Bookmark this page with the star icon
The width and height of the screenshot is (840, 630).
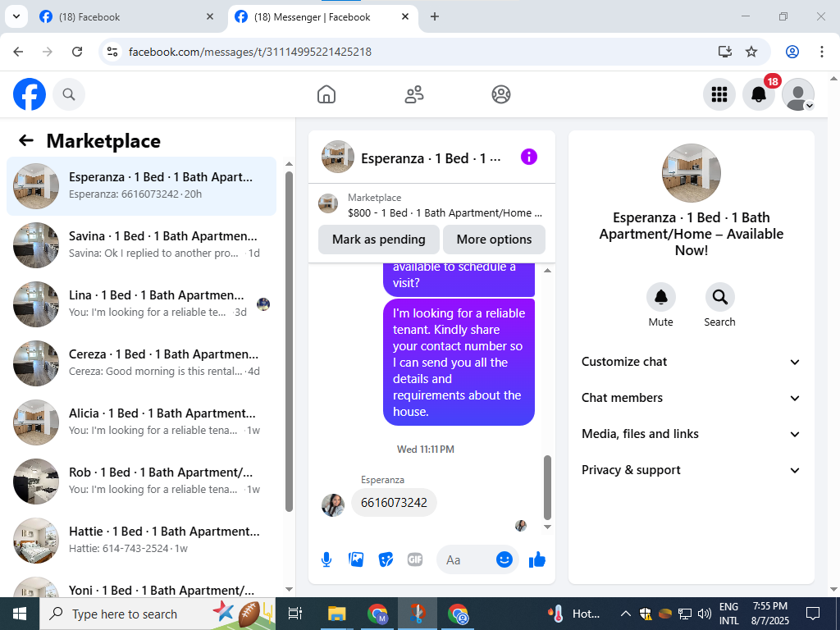[751, 52]
